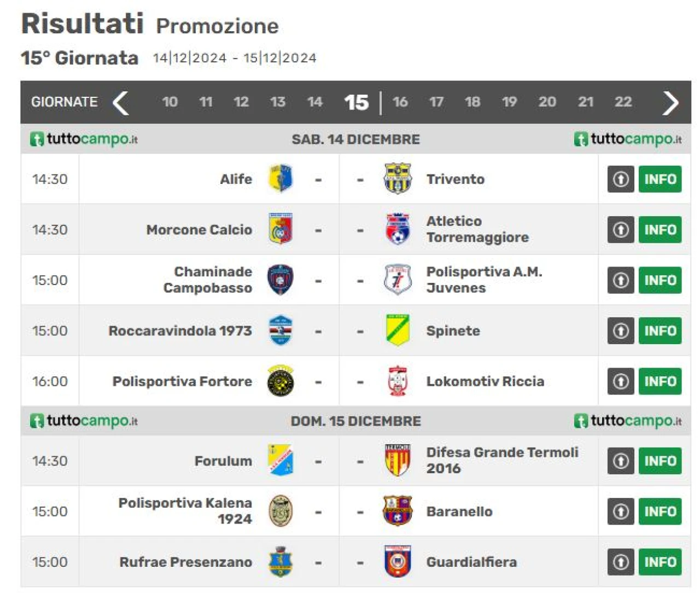This screenshot has height=598, width=700.
Task: Click the Morcone Calcio crest
Action: coord(281,229)
